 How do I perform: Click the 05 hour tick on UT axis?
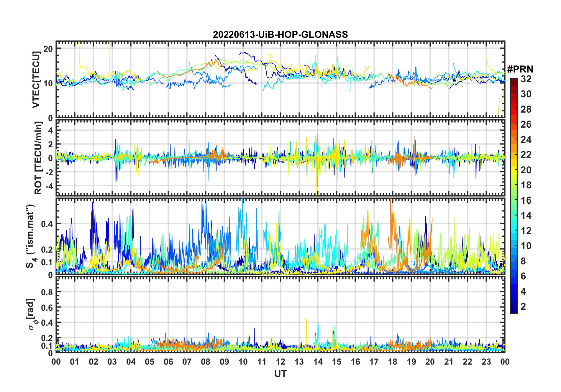coord(150,362)
